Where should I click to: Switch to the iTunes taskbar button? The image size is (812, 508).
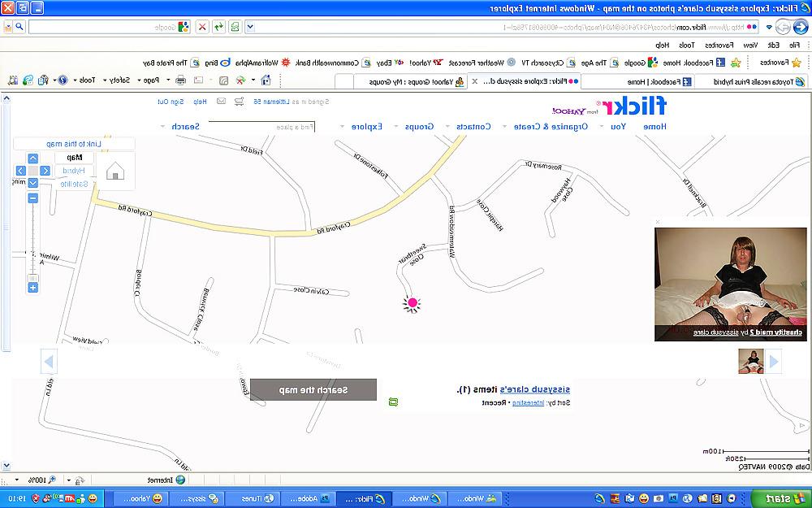(x=252, y=499)
